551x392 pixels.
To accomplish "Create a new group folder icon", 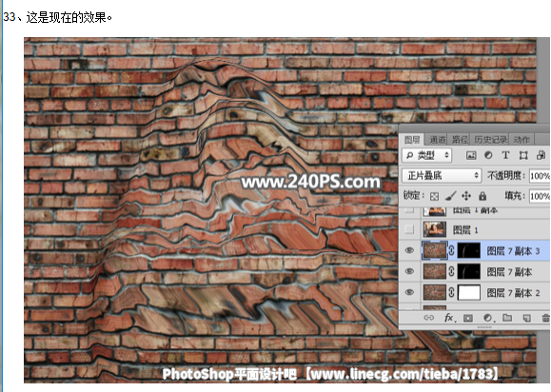I will (x=507, y=318).
